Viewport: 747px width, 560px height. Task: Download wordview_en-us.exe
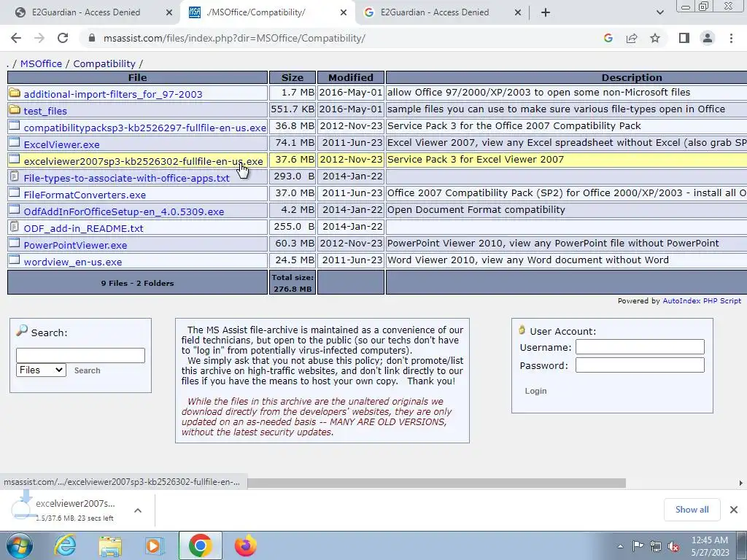(x=73, y=262)
